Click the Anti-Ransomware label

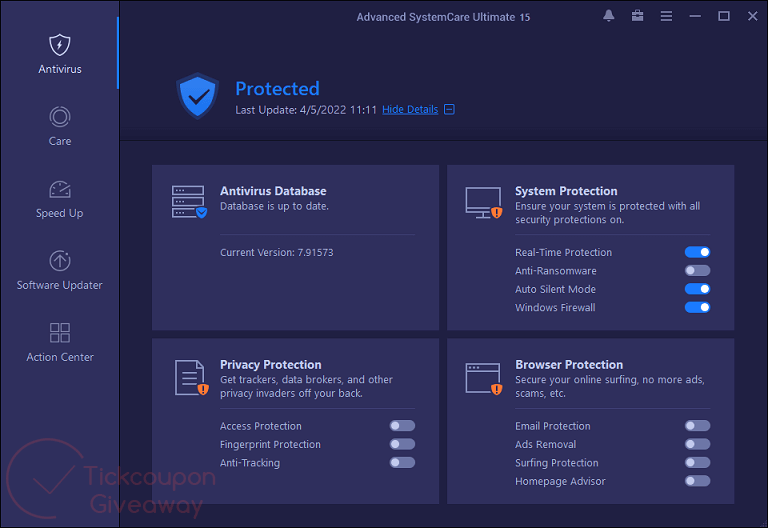click(555, 271)
